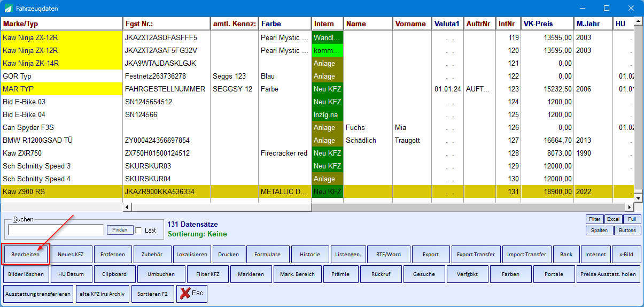The image size is (644, 307).
Task: Click the Export Transfer button
Action: click(x=476, y=255)
